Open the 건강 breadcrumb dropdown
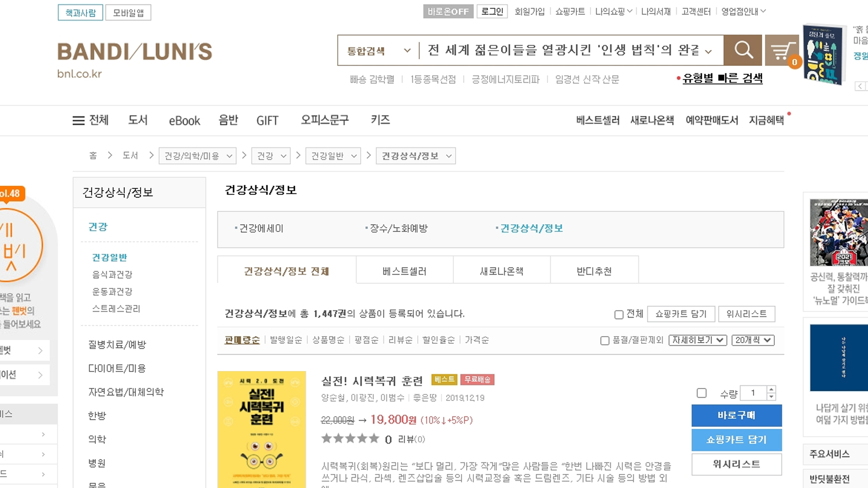The image size is (868, 488). (x=271, y=156)
